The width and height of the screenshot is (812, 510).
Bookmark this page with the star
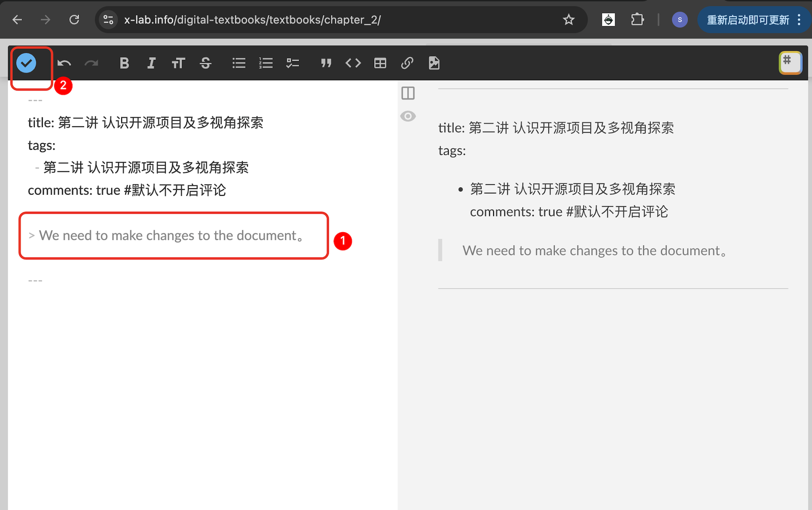click(x=568, y=20)
